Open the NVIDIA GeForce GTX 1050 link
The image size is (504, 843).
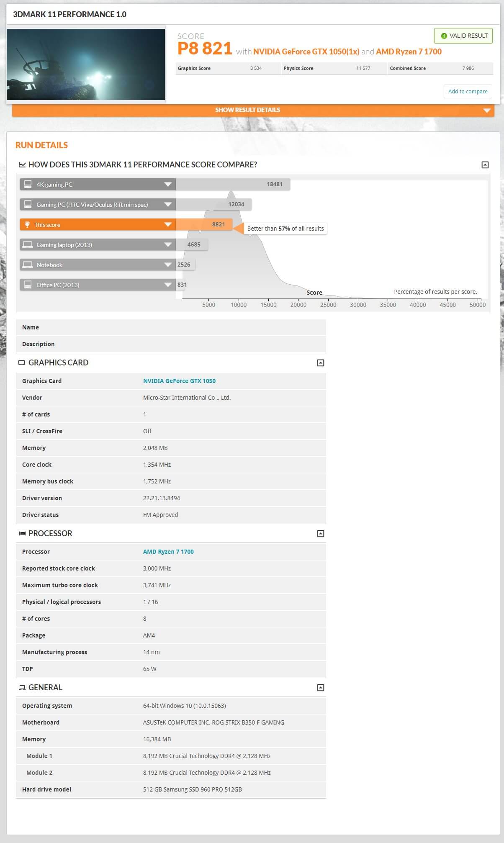coord(179,381)
